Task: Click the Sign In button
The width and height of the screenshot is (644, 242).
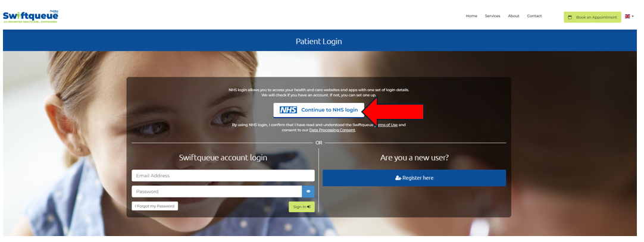Action: point(301,207)
